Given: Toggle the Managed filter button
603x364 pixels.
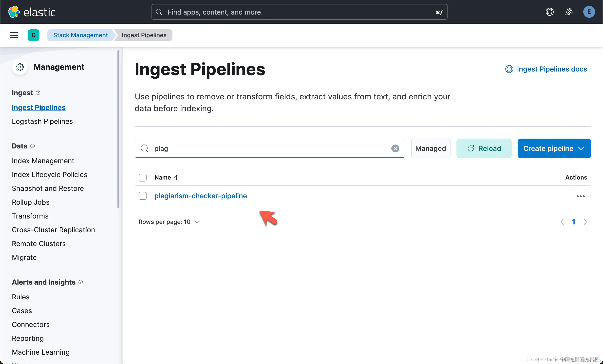Looking at the screenshot, I should click(x=431, y=148).
